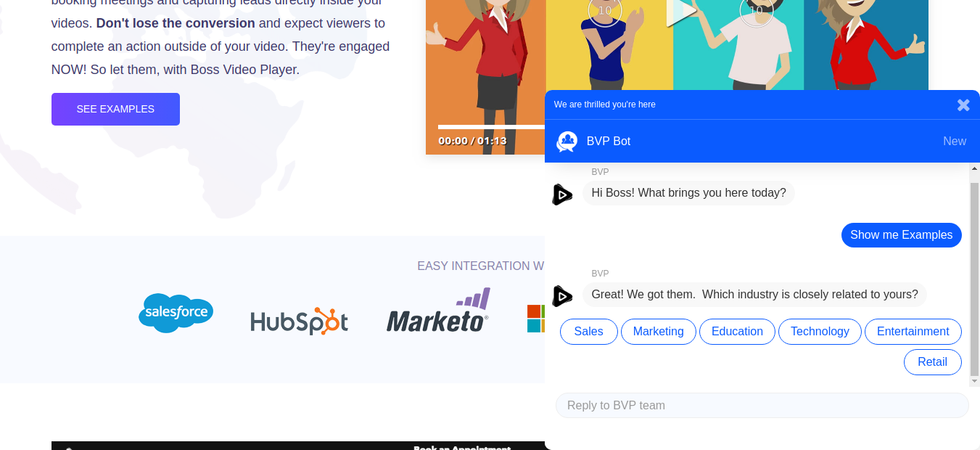
Task: Rewind video with the 10-second back icon
Action: [605, 11]
